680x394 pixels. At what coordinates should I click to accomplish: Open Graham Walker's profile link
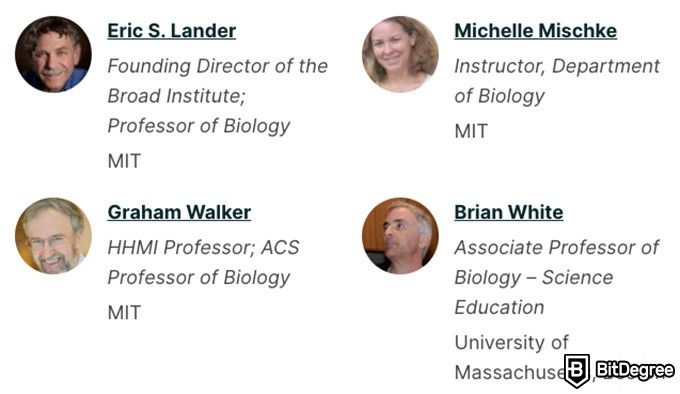coord(179,212)
